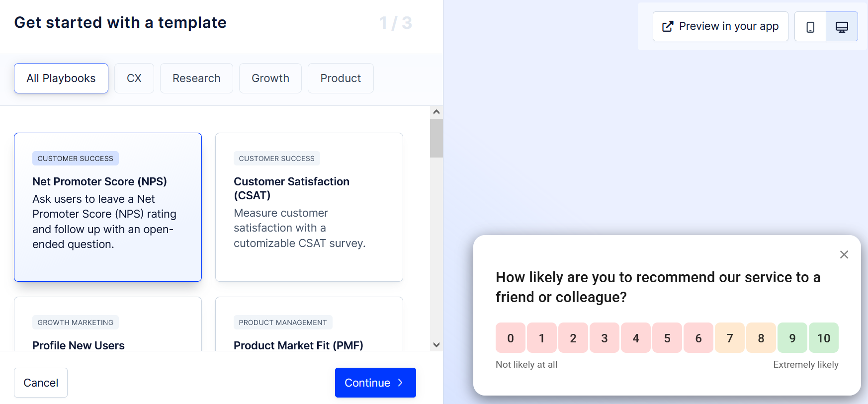The width and height of the screenshot is (868, 404).
Task: Select the Net Promoter Score (NPS) template card
Action: (108, 207)
